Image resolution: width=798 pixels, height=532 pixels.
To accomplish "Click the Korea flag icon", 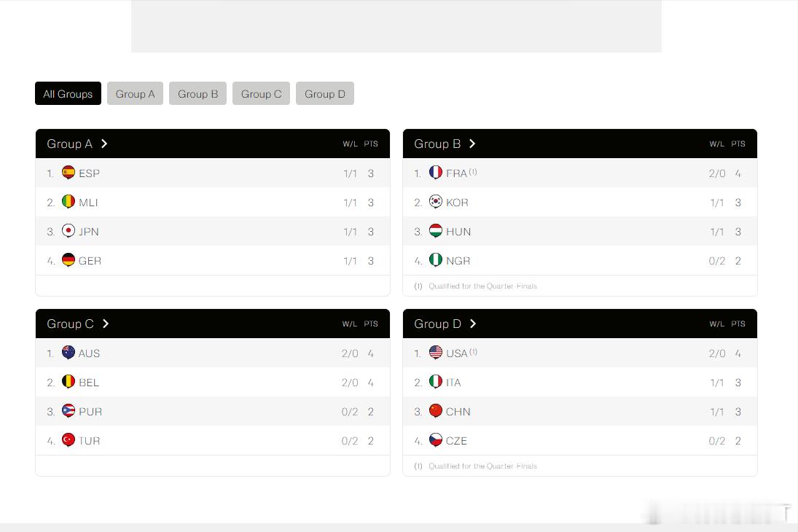I will coord(436,202).
